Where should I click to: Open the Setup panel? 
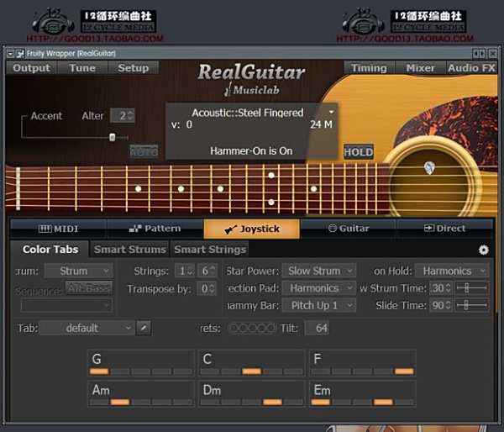point(133,68)
